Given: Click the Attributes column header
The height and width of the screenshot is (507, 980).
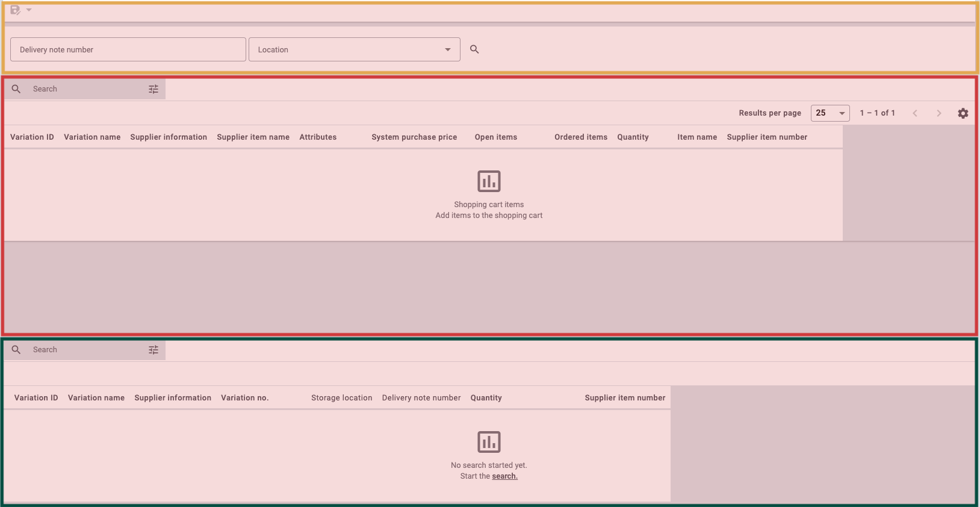Looking at the screenshot, I should tap(318, 137).
